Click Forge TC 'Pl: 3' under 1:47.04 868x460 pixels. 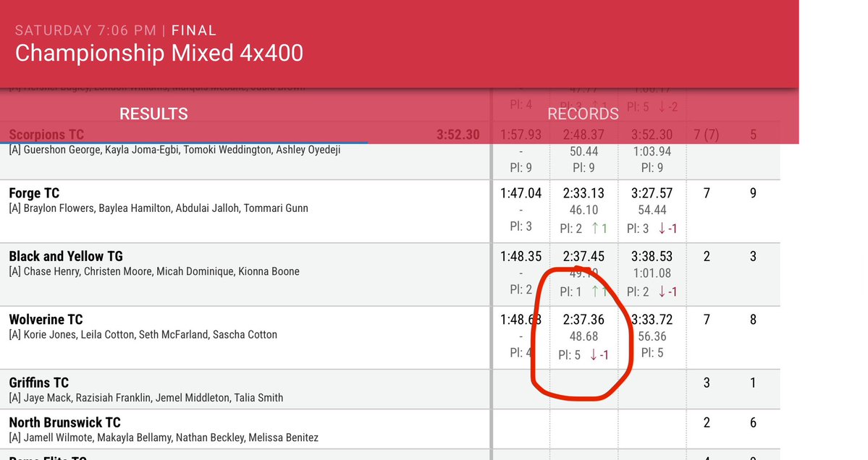tap(521, 226)
